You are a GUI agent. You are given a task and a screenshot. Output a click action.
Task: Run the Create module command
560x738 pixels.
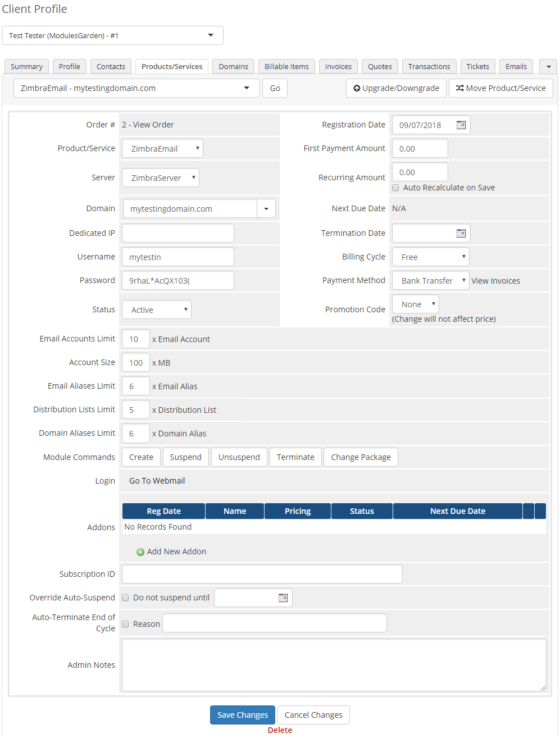point(142,457)
